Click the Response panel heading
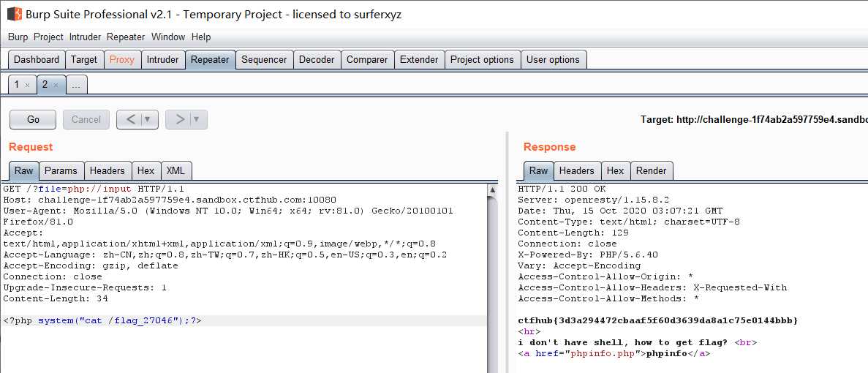This screenshot has height=373, width=868. [x=550, y=147]
